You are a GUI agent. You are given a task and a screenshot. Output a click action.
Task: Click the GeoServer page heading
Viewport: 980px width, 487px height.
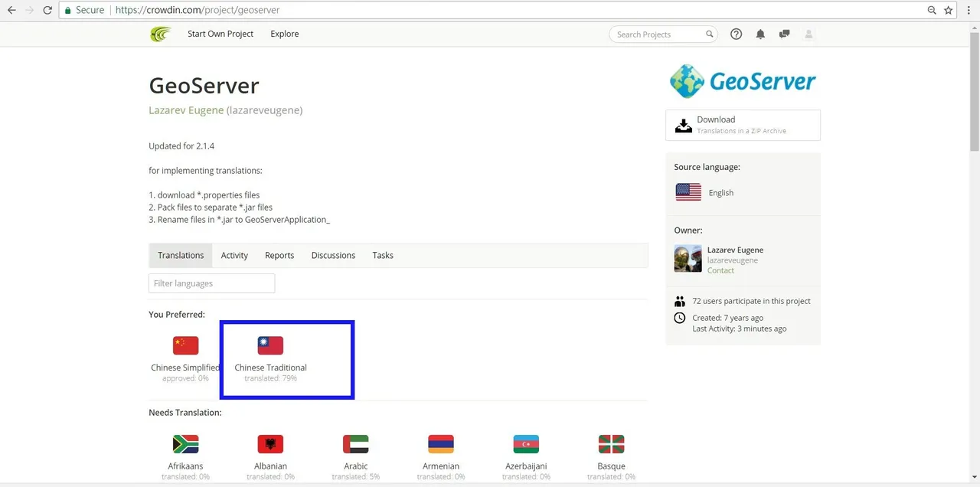[x=204, y=85]
